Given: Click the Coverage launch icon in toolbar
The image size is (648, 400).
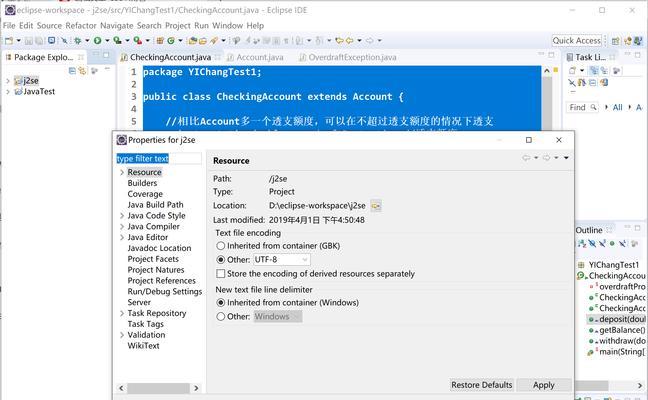Looking at the screenshot, I should [117, 40].
